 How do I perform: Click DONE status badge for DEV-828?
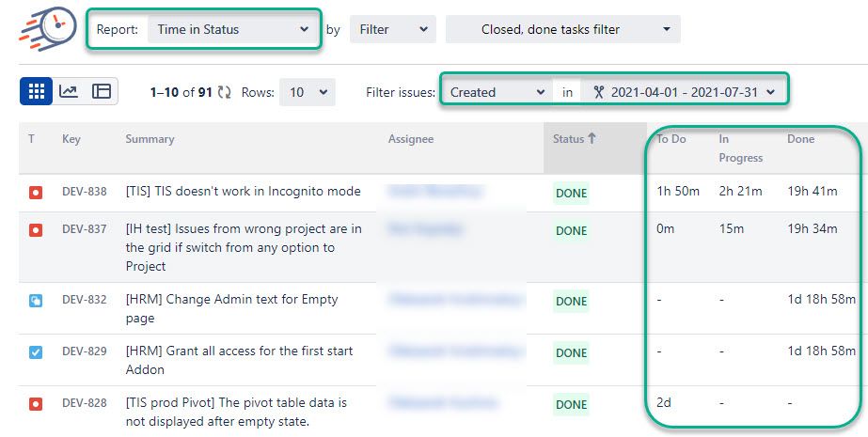coord(571,404)
